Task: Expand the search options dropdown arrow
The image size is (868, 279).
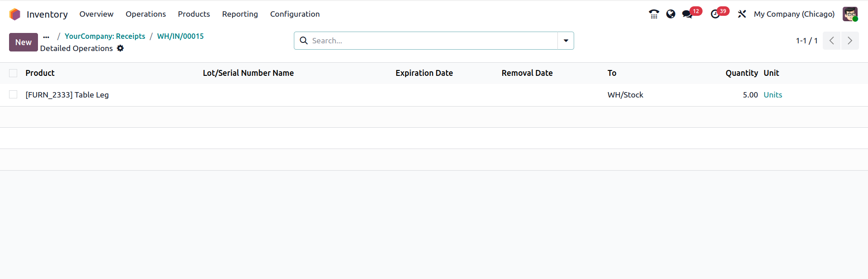Action: tap(566, 41)
